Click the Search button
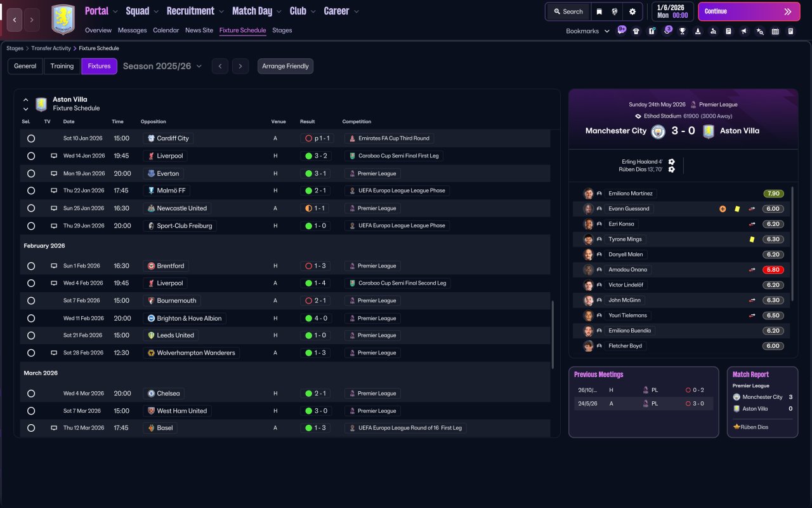 [x=568, y=11]
